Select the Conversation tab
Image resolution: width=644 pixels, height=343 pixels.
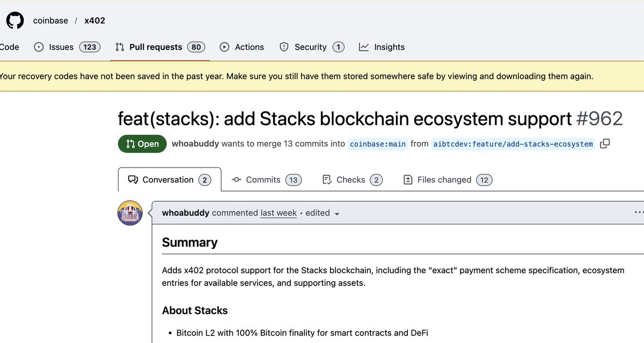click(170, 180)
